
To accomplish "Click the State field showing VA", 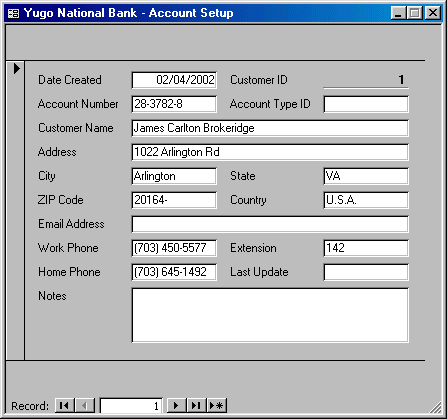I will click(366, 176).
